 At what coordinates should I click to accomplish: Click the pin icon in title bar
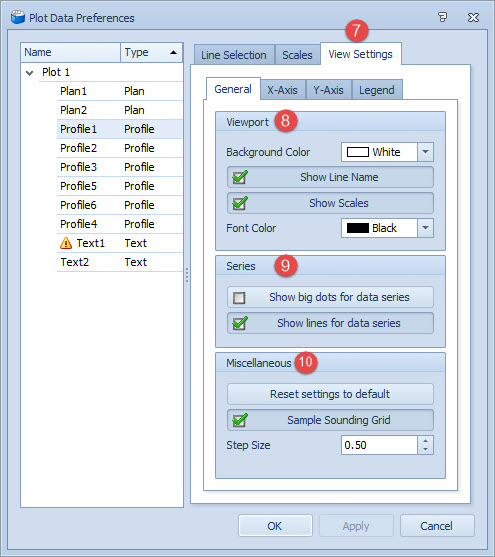coord(442,17)
